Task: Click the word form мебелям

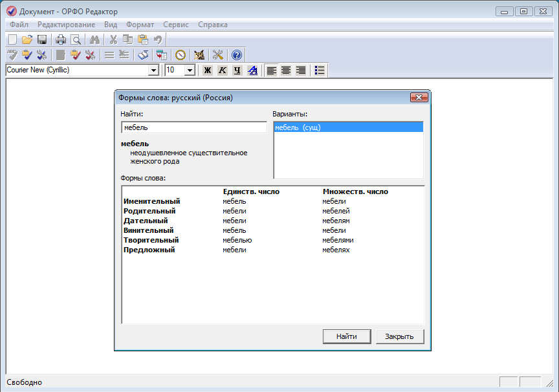Action: pos(336,221)
